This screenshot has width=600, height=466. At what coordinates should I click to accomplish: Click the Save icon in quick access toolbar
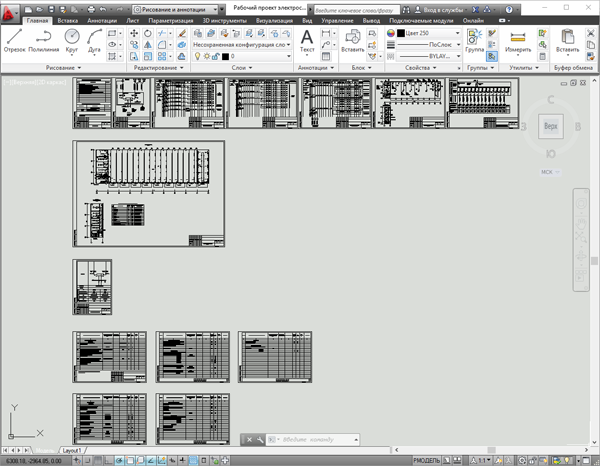click(x=51, y=9)
